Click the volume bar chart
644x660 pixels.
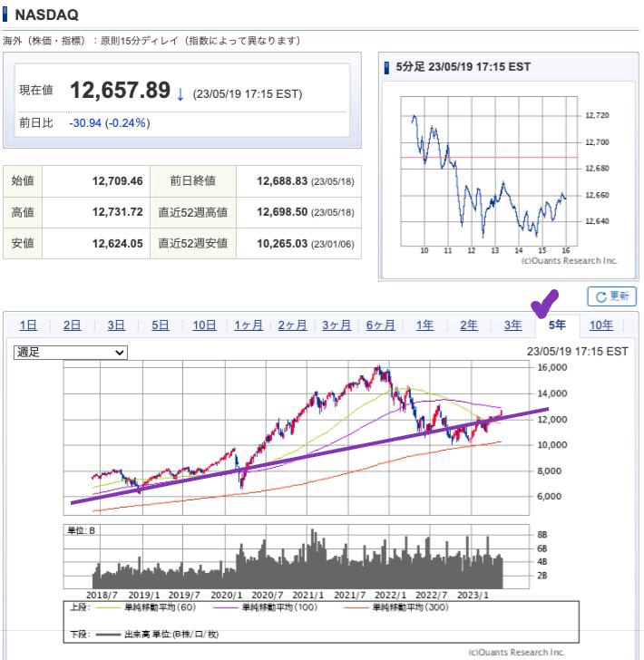point(296,557)
